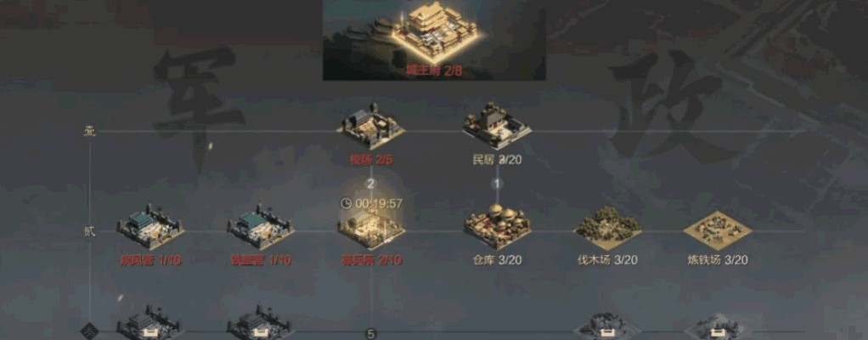Click the 00:19:57 construction timer

(x=371, y=203)
